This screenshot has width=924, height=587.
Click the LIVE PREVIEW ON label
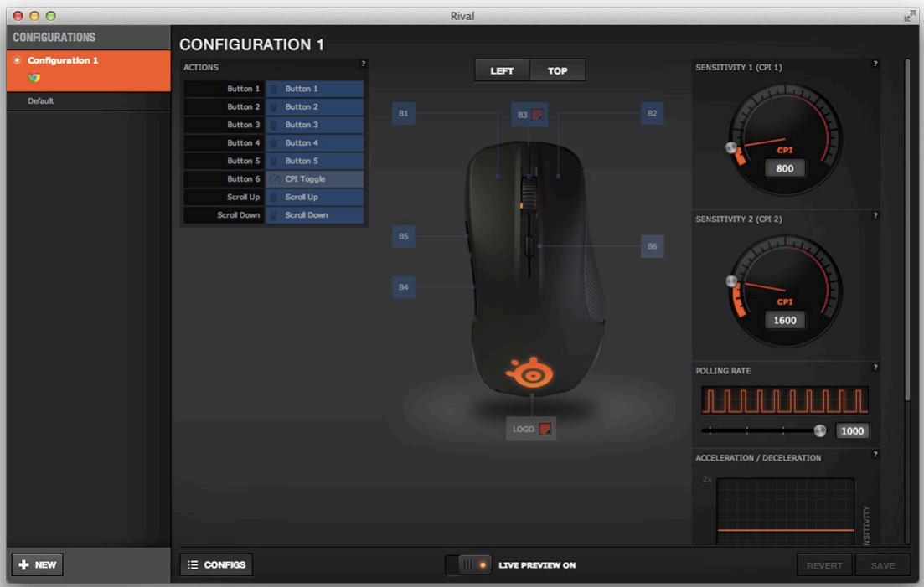tap(537, 565)
